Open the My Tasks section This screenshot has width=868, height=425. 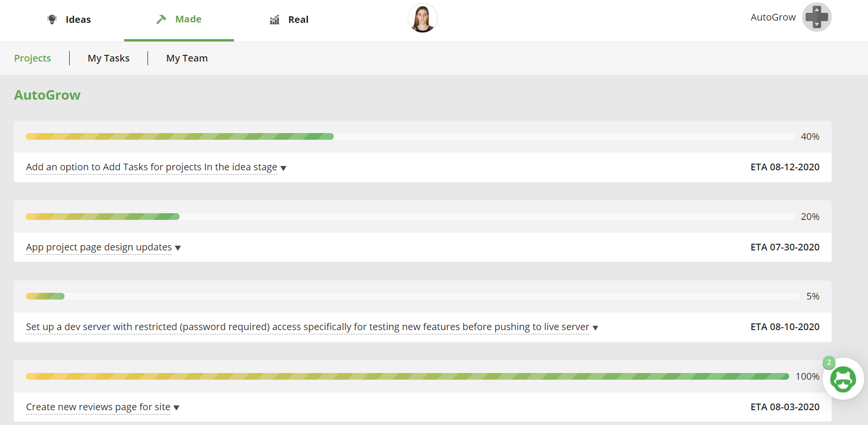click(x=108, y=58)
